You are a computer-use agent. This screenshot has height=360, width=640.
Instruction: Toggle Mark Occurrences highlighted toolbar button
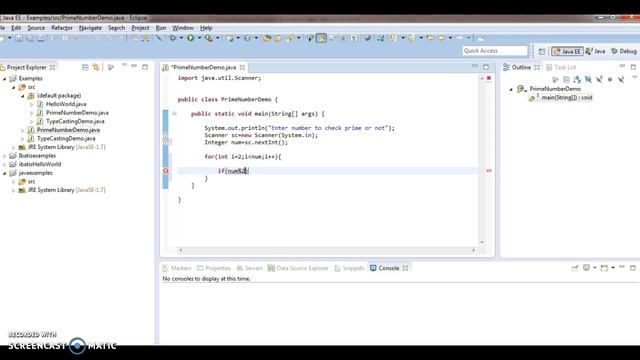point(321,38)
